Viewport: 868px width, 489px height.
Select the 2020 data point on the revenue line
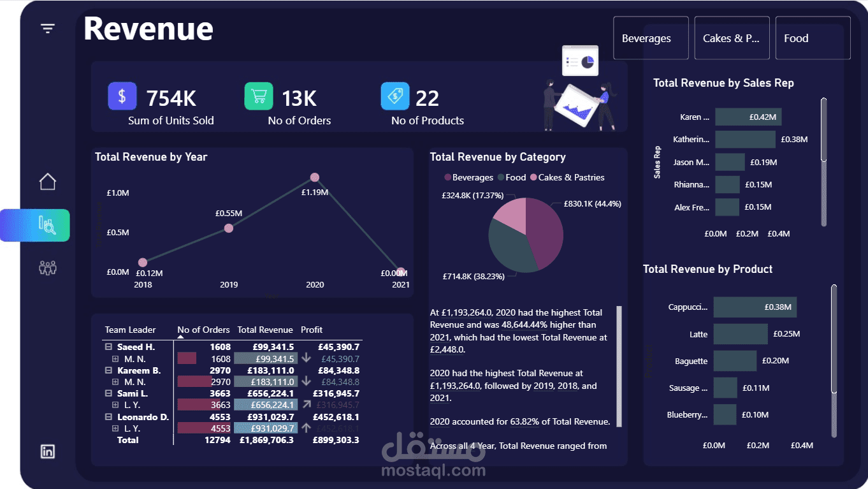pos(314,177)
